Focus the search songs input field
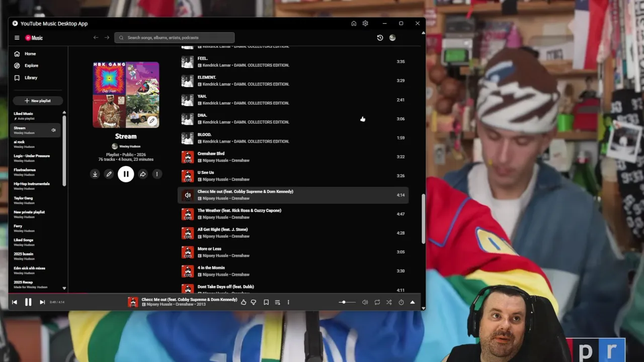The width and height of the screenshot is (644, 362). click(174, 38)
